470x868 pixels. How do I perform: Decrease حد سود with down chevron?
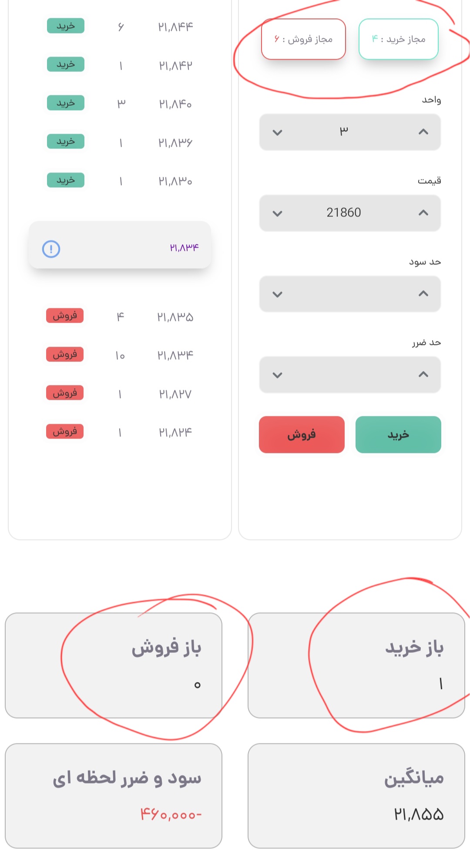click(277, 294)
